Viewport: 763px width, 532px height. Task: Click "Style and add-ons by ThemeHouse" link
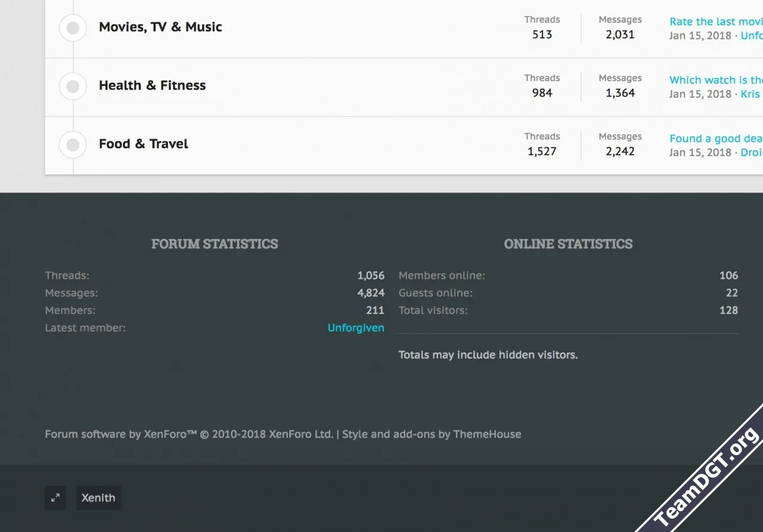click(432, 434)
